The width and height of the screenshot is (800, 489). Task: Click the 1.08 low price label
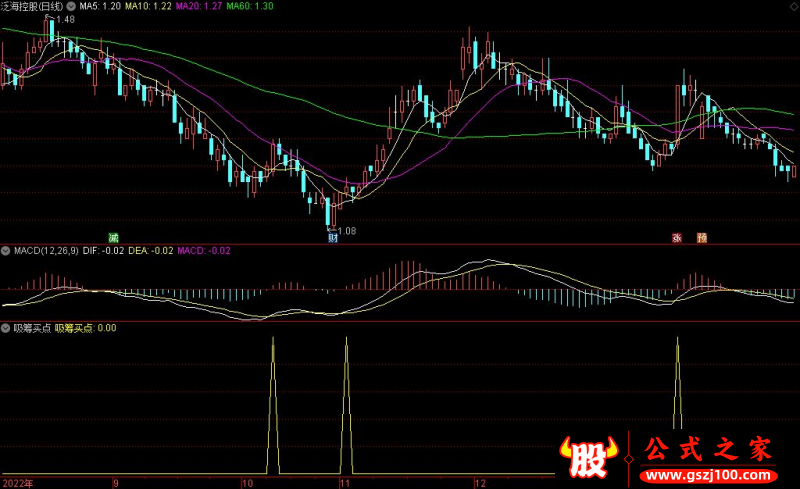pyautogui.click(x=346, y=231)
